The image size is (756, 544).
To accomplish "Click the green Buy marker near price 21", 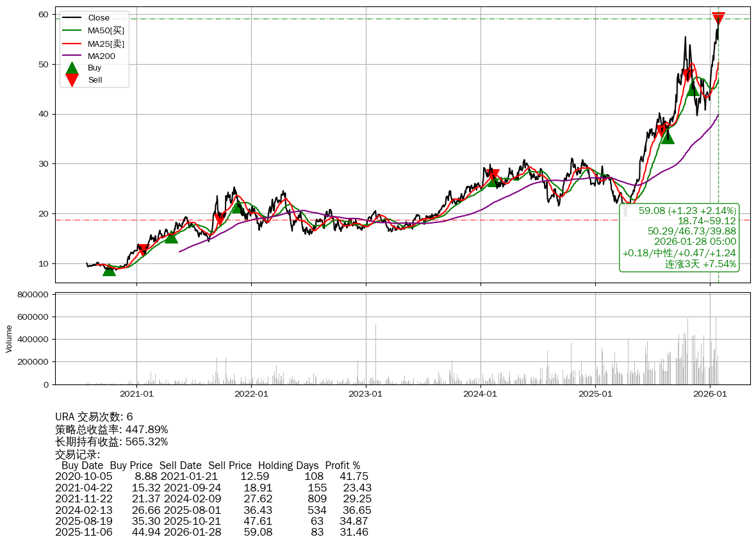I will 236,207.
